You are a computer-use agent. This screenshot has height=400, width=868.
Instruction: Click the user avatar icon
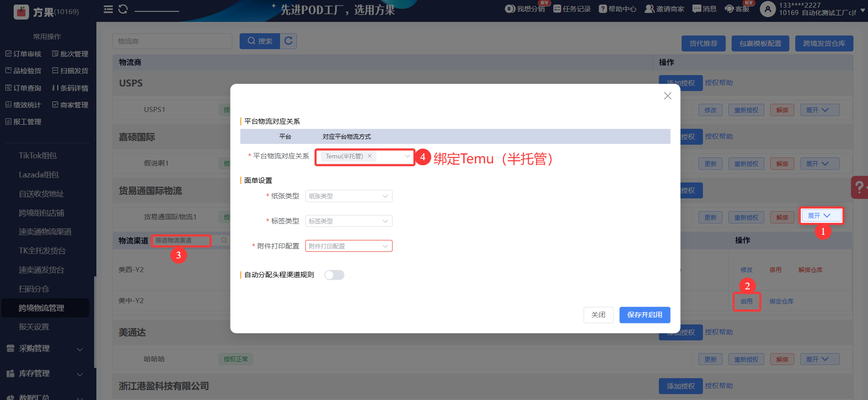(x=768, y=9)
